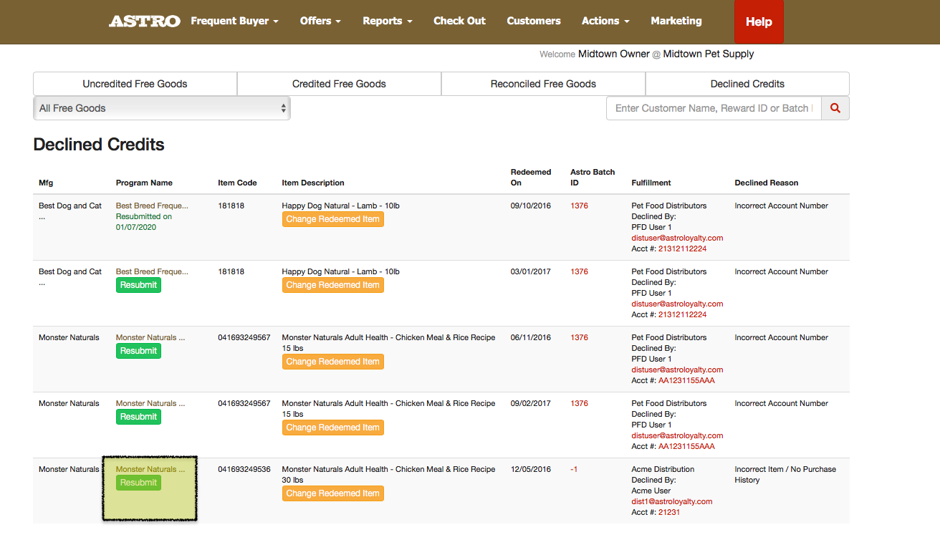The height and width of the screenshot is (560, 940).
Task: Expand the Actions menu
Action: point(605,21)
